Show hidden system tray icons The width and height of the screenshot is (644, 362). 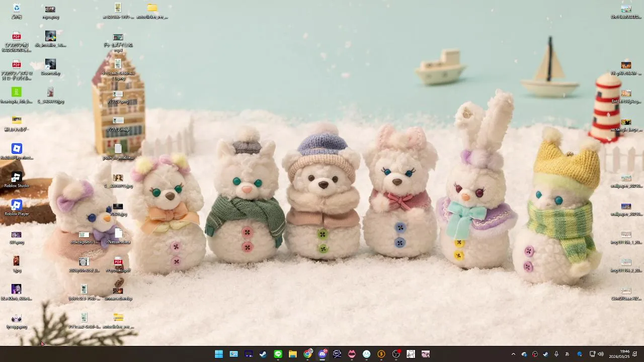(513, 354)
